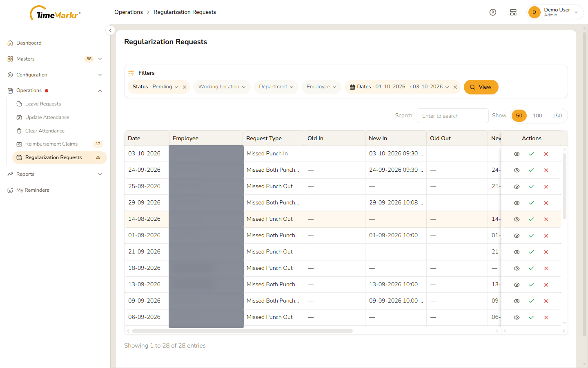Click the orange View button
588x368 pixels.
(481, 87)
